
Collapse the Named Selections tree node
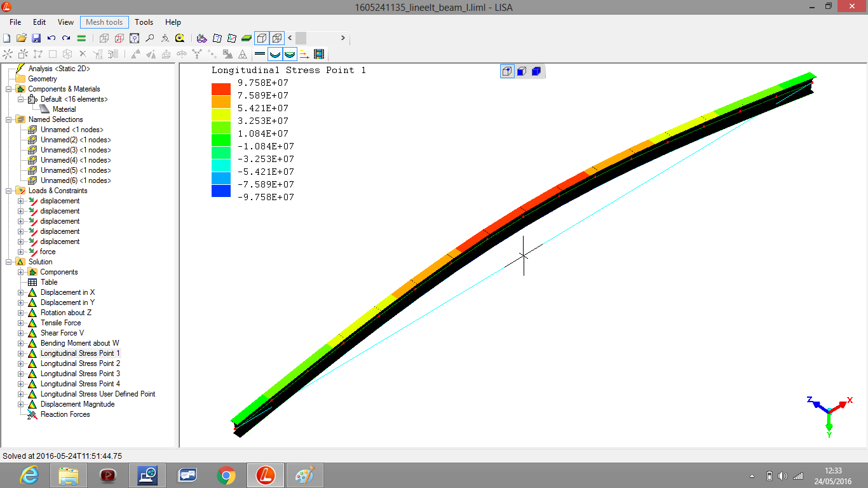pyautogui.click(x=9, y=119)
